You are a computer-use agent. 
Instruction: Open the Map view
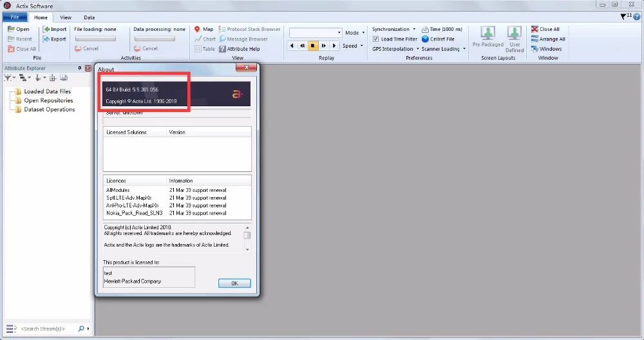(204, 29)
